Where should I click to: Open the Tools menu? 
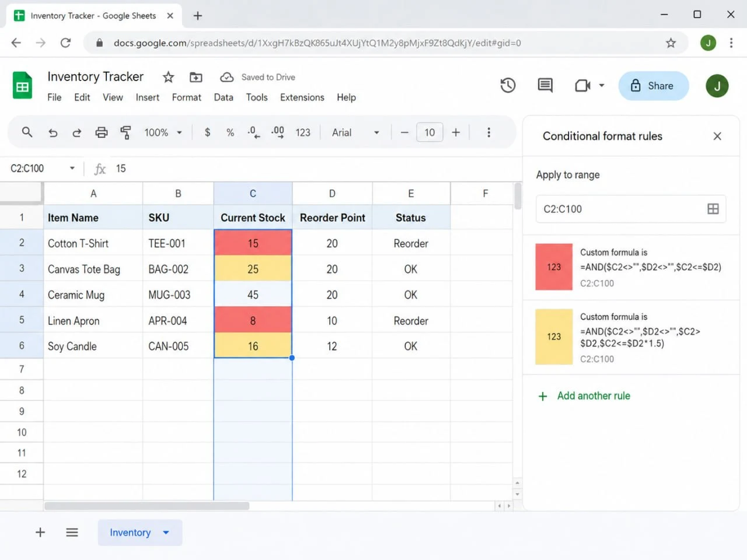(257, 97)
